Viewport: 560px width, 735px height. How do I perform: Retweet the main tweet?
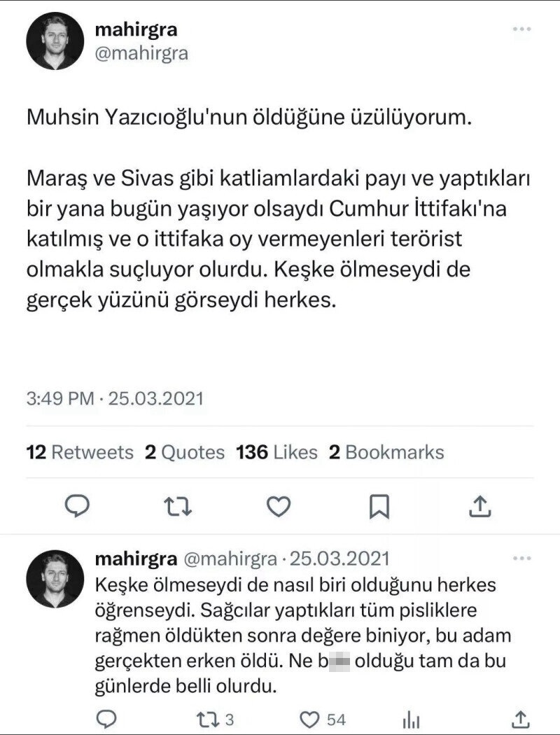pyautogui.click(x=180, y=506)
